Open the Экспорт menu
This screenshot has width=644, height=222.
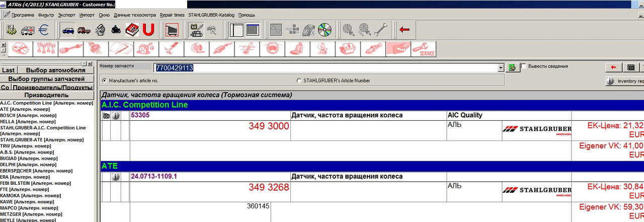point(67,15)
